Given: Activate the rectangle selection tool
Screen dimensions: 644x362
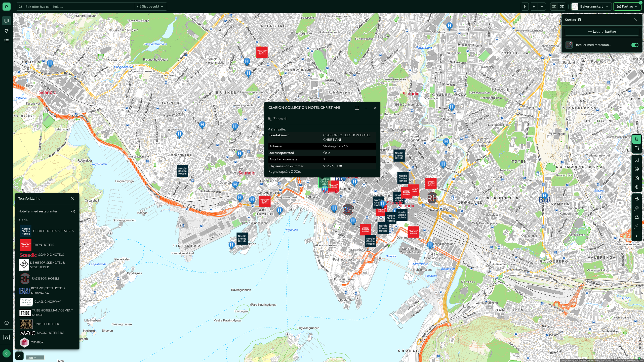Looking at the screenshot, I should pos(636,148).
